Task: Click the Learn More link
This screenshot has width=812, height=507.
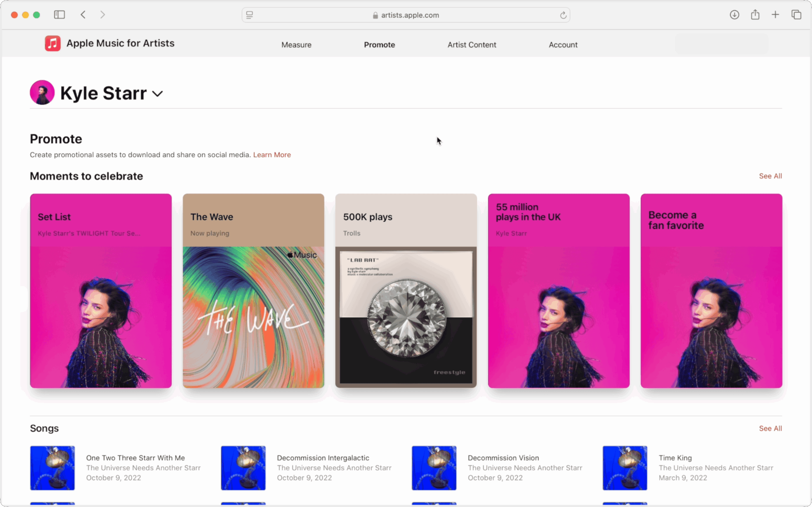Action: pos(272,155)
